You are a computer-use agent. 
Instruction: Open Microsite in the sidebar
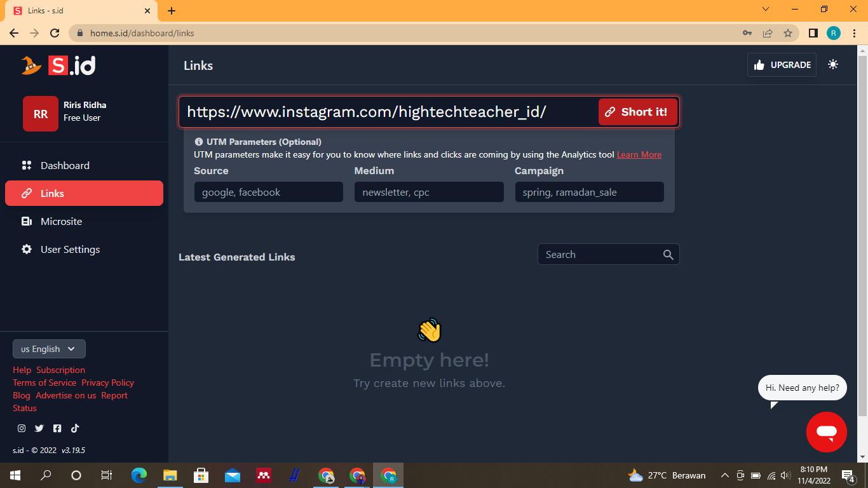(84, 221)
